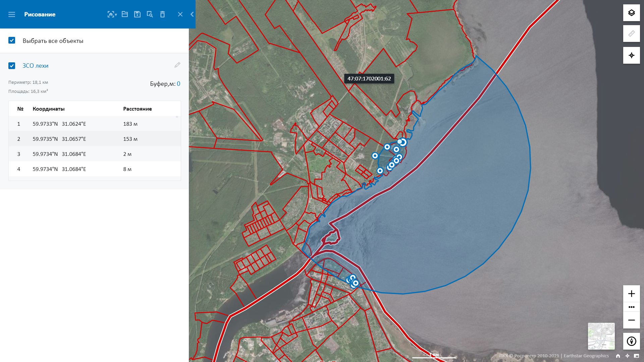Screen dimensions: 644x362
Task: Delete selected objects with the trash icon
Action: click(162, 14)
